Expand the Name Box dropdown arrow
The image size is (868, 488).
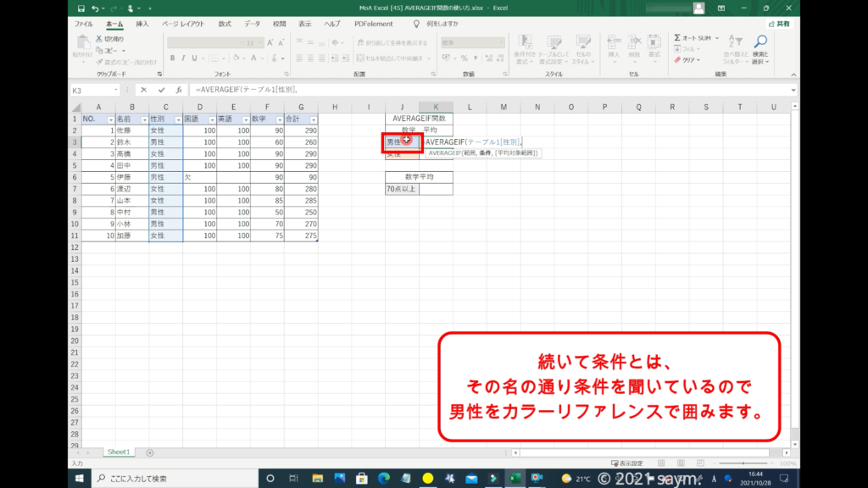116,90
